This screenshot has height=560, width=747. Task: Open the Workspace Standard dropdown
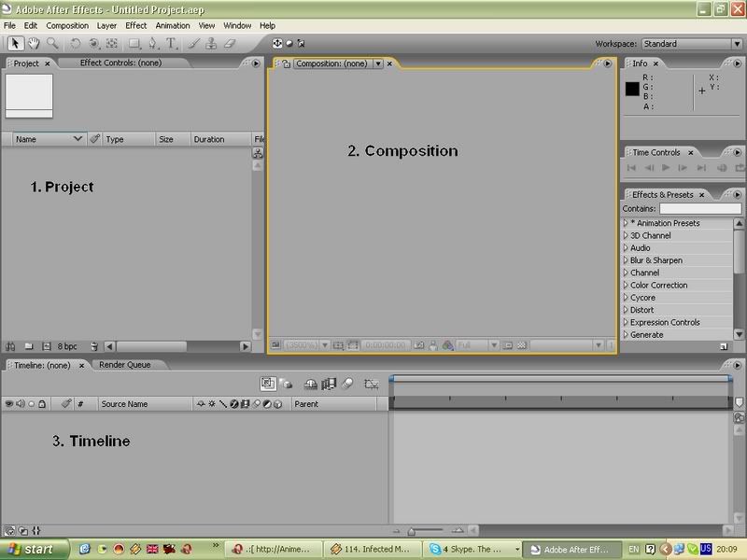pos(691,44)
